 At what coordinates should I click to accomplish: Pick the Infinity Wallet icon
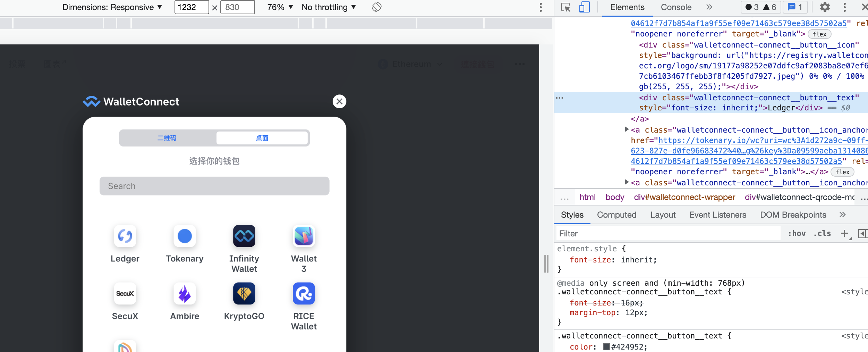click(244, 236)
